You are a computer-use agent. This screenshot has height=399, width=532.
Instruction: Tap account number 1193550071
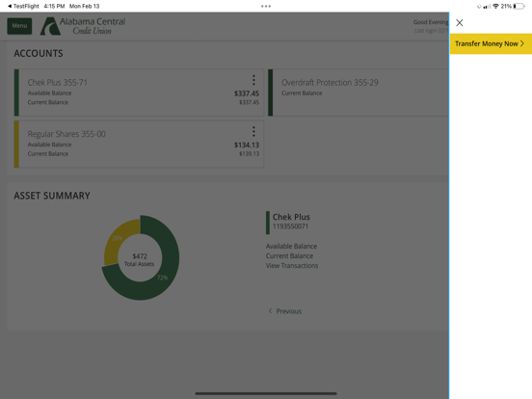(x=290, y=226)
